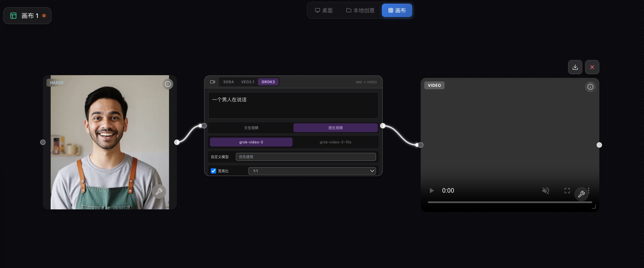This screenshot has width=644, height=268.
Task: Enter fullscreen on the video player
Action: 567,191
